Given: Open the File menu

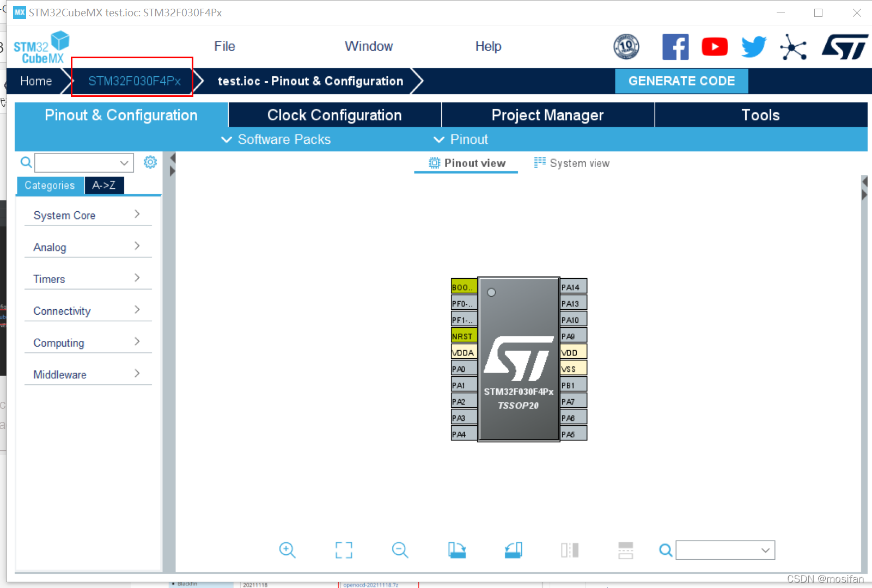Looking at the screenshot, I should [x=224, y=46].
